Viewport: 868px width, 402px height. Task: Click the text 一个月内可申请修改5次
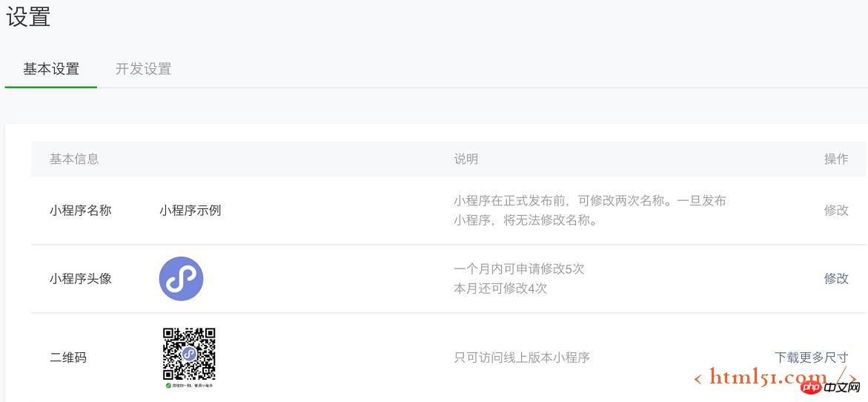[x=519, y=268]
